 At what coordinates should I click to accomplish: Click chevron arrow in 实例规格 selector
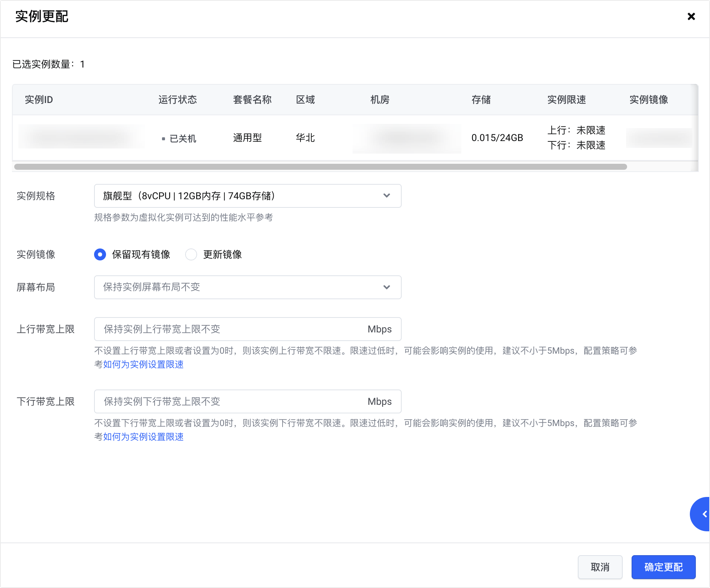click(387, 196)
